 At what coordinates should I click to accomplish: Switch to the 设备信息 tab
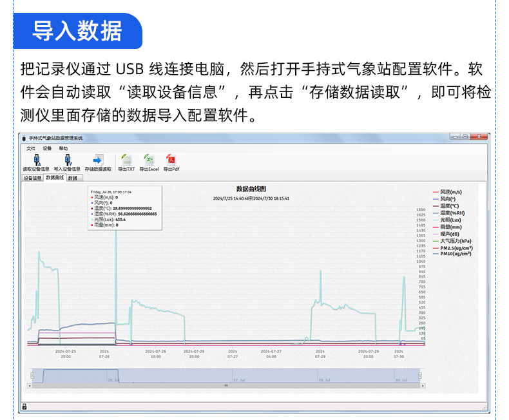[32, 178]
